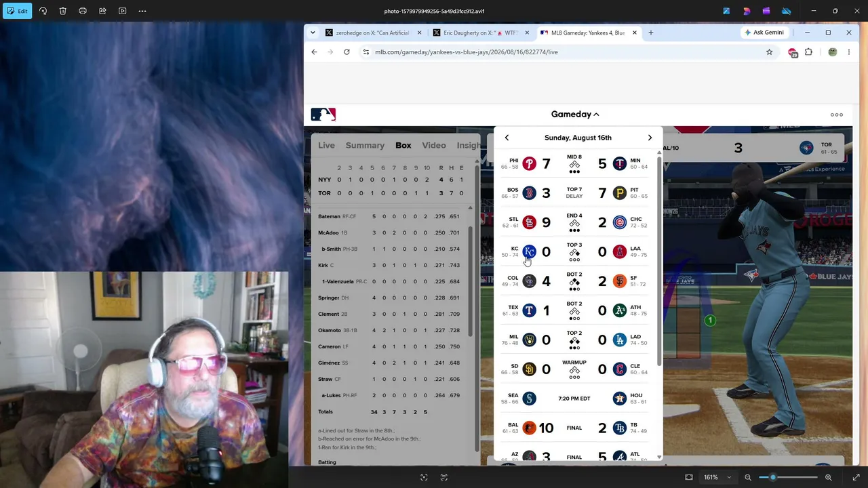Click the MLB logo
868x488 pixels.
pyautogui.click(x=323, y=115)
